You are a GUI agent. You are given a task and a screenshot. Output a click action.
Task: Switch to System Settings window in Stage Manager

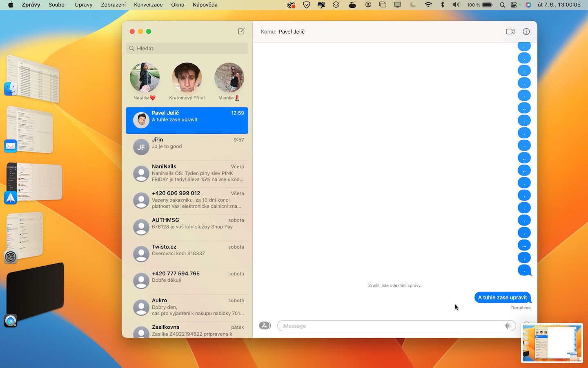[x=24, y=238]
